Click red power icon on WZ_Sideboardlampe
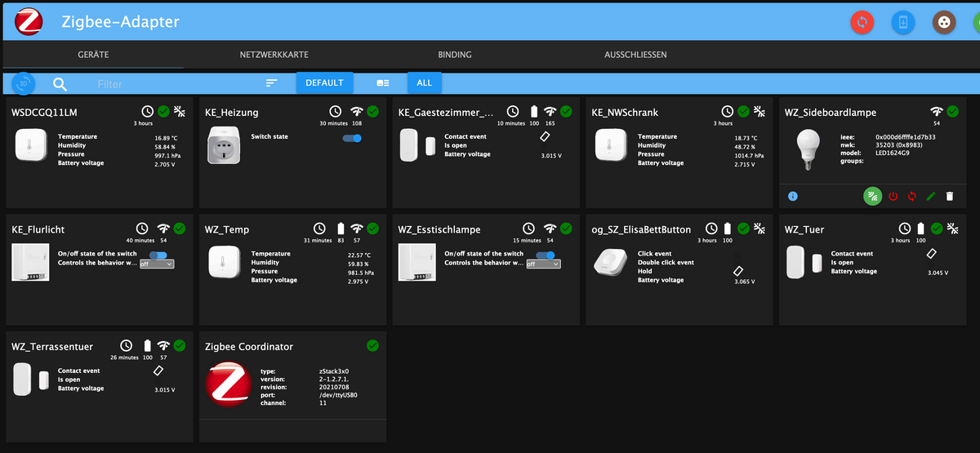The width and height of the screenshot is (980, 453). 893,196
